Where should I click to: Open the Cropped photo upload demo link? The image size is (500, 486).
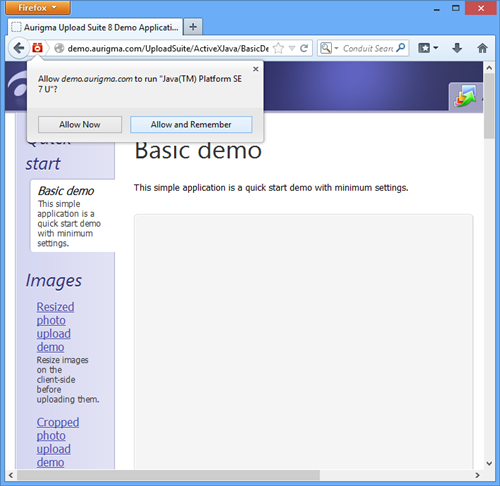tap(58, 442)
